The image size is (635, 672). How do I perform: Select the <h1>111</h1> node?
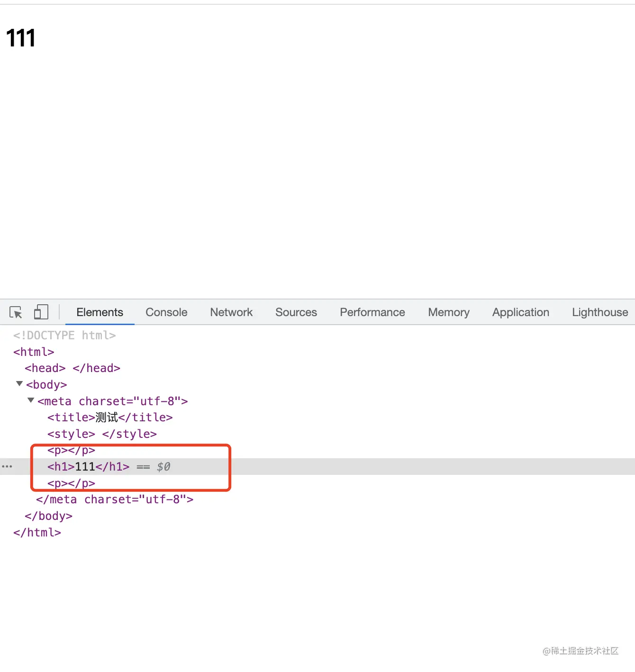pyautogui.click(x=89, y=467)
